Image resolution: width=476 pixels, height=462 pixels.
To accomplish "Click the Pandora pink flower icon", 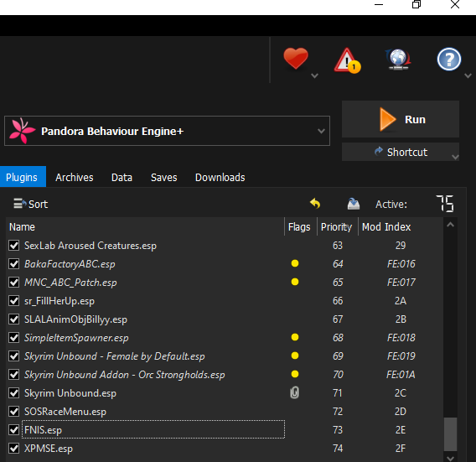I will pos(22,131).
